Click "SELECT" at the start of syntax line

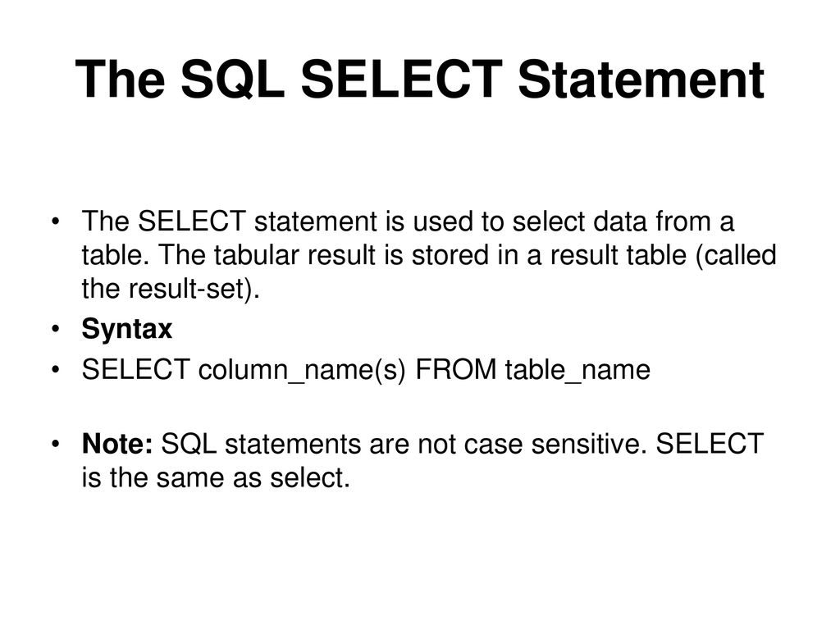pyautogui.click(x=135, y=370)
